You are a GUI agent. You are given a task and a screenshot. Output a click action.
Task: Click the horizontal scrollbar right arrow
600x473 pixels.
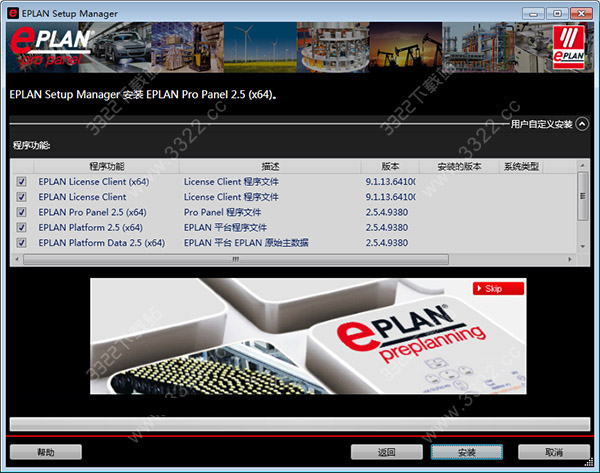[x=570, y=259]
